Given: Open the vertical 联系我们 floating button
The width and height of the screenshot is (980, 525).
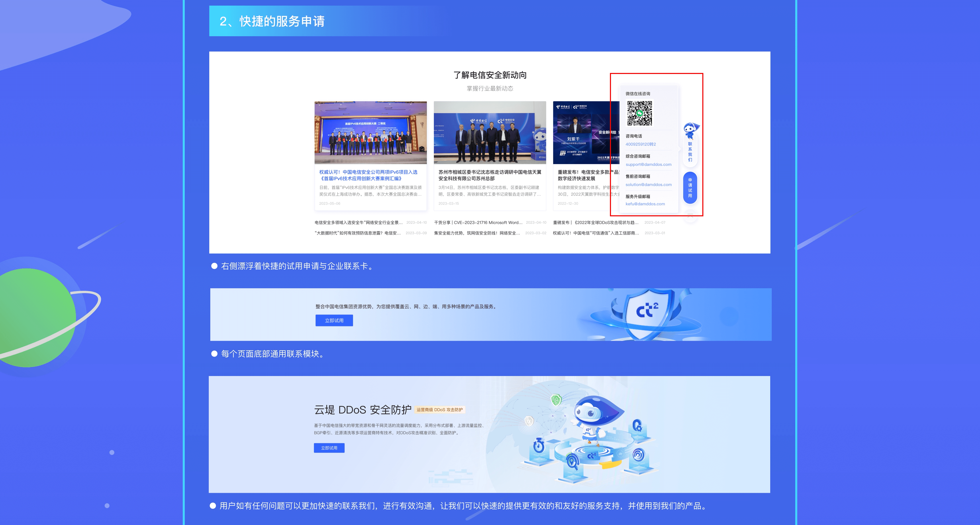Looking at the screenshot, I should (x=690, y=152).
